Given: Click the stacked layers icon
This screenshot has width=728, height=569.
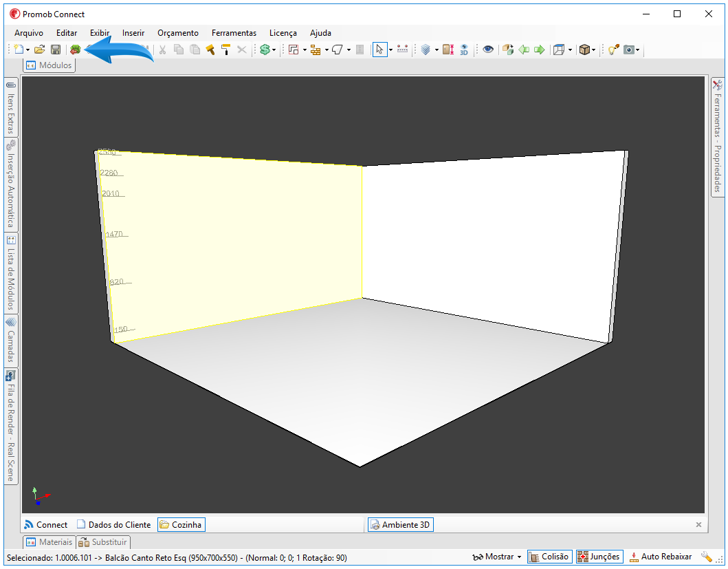Looking at the screenshot, I should [x=426, y=50].
